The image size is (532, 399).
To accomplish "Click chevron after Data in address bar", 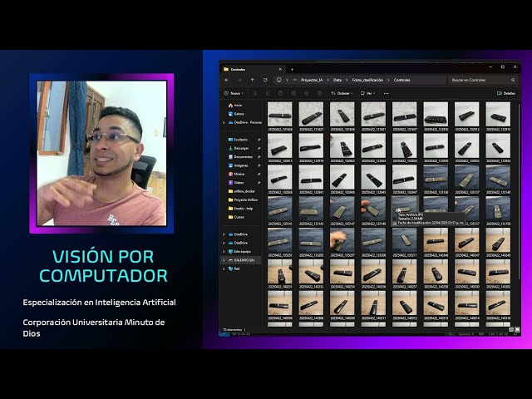I will tap(347, 80).
